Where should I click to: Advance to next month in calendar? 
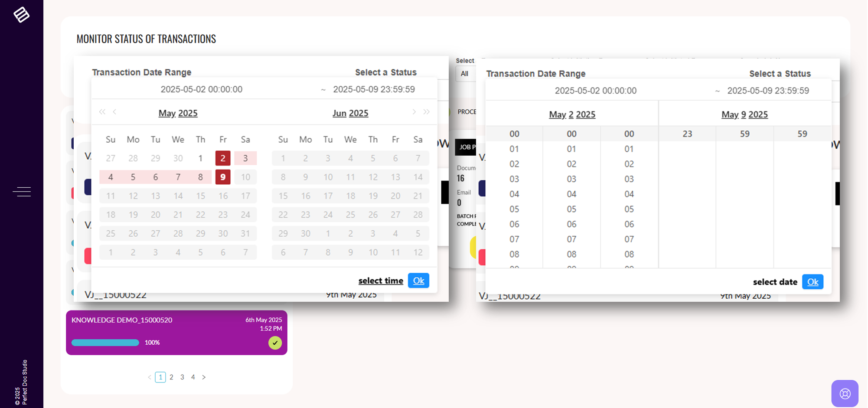click(x=414, y=112)
